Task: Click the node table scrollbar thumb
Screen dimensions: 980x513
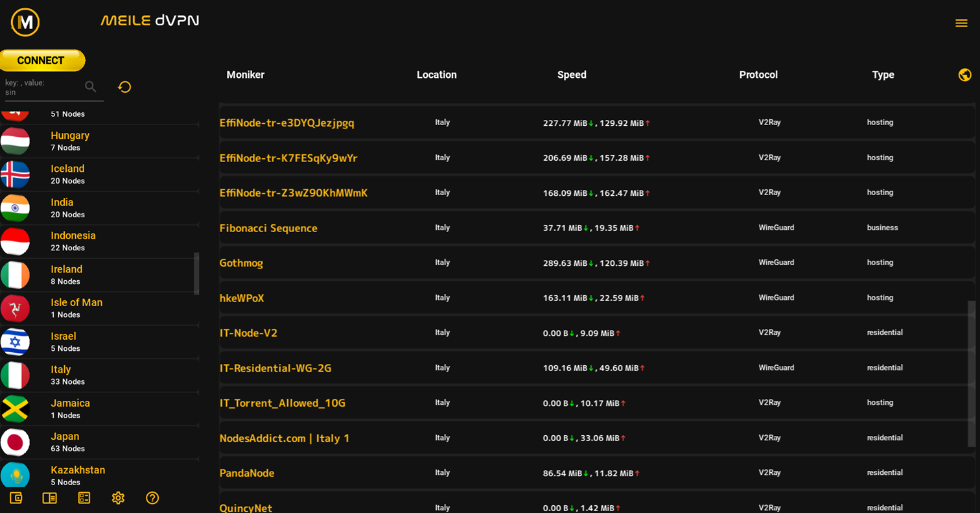Action: 971,373
